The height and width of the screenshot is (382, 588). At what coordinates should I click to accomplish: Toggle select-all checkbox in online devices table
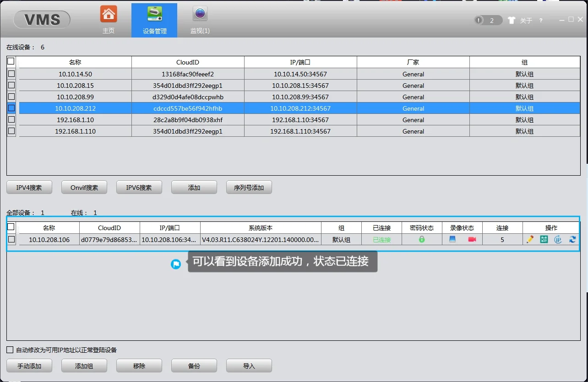[x=11, y=61]
